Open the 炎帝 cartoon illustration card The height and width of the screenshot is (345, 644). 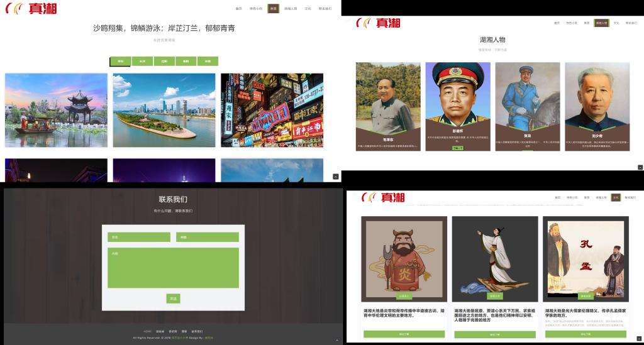coord(404,259)
